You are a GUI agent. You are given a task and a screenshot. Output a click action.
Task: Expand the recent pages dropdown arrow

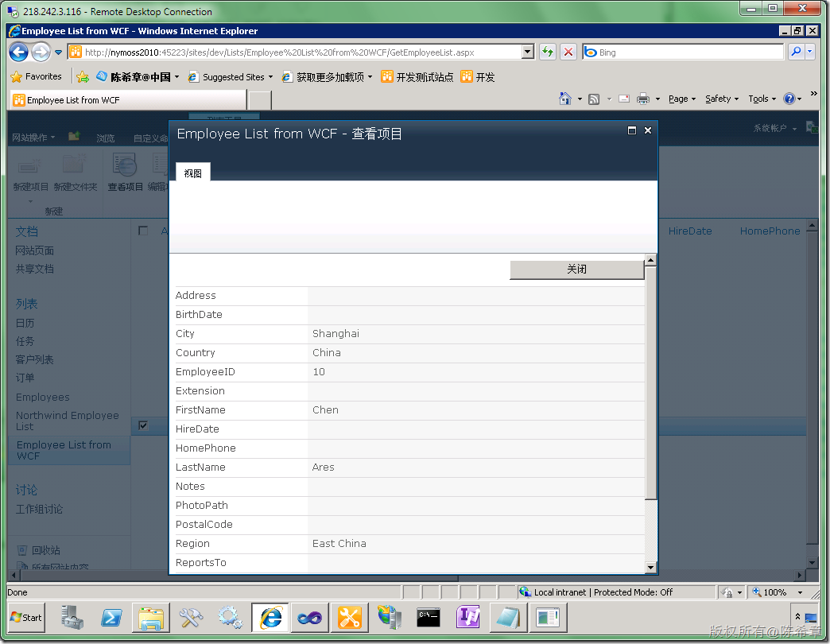point(58,52)
